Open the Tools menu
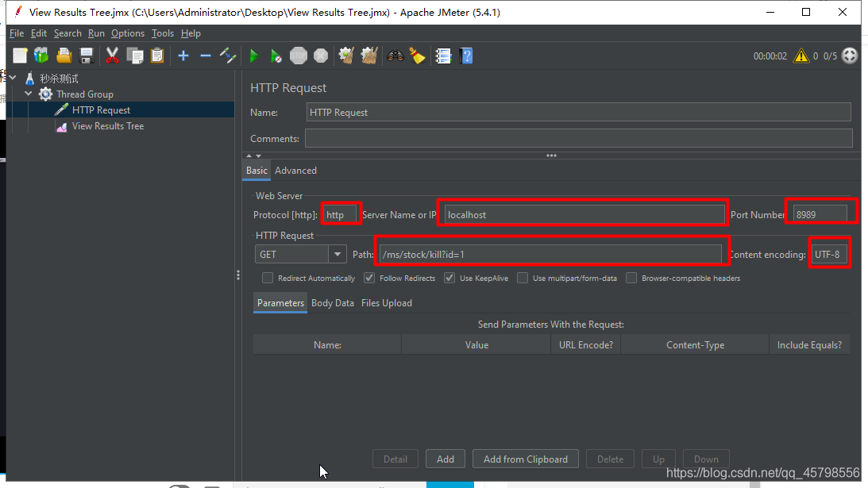 coord(163,33)
